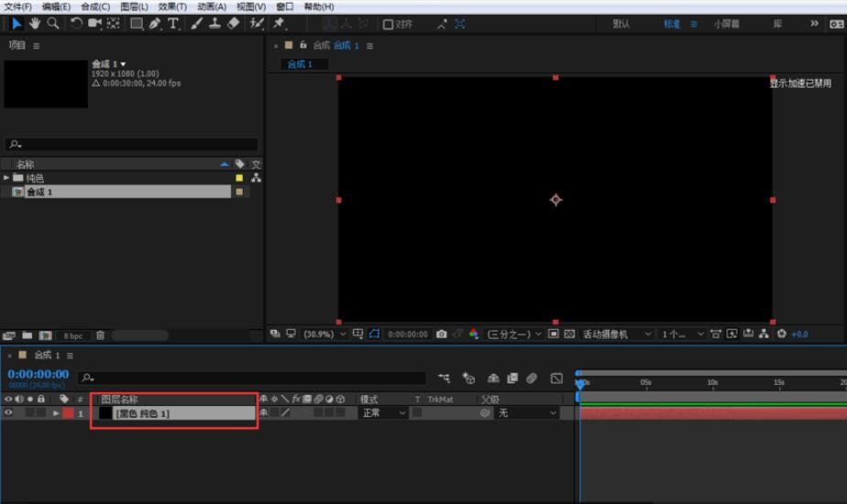Expand properties of 黑色 纯色 1 layer
Screen dimensions: 847x504
56,413
